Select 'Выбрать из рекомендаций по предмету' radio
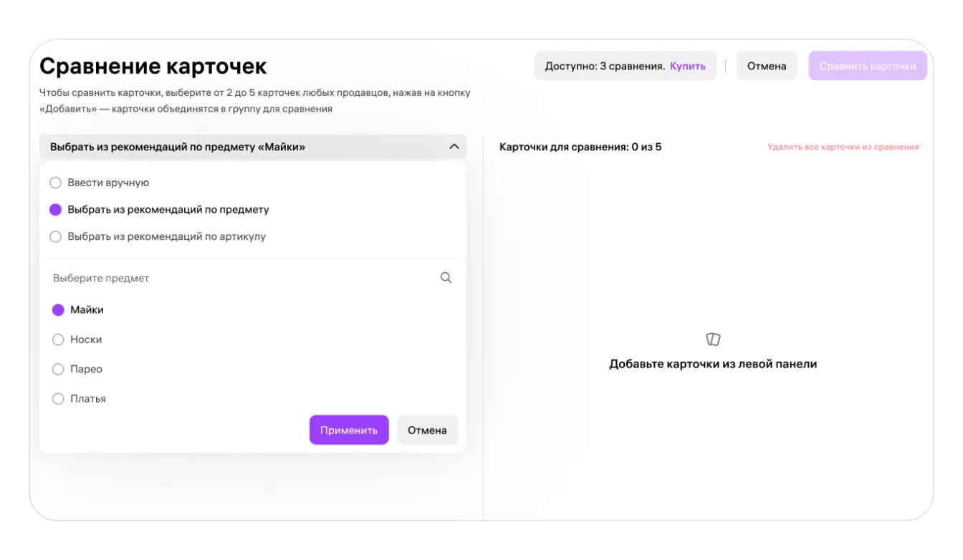Screen dimensions: 963x560 click(x=55, y=210)
